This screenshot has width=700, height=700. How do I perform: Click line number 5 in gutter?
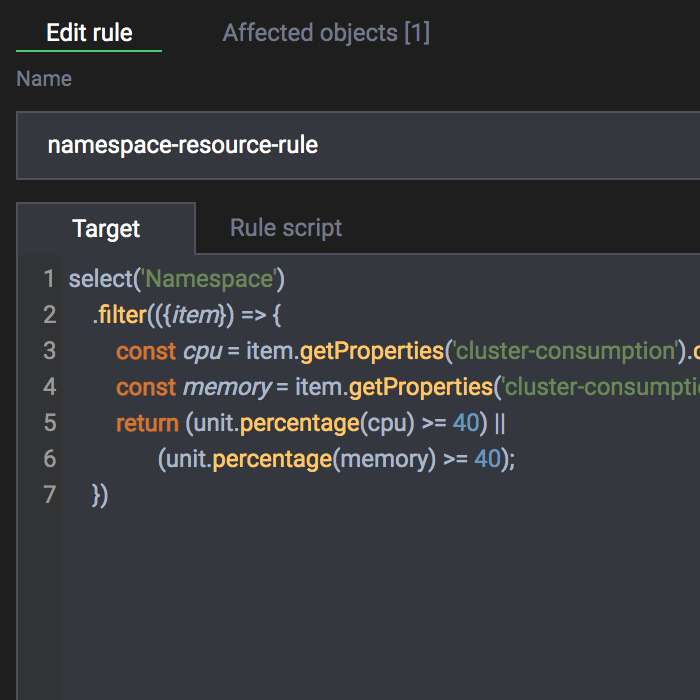pyautogui.click(x=49, y=423)
